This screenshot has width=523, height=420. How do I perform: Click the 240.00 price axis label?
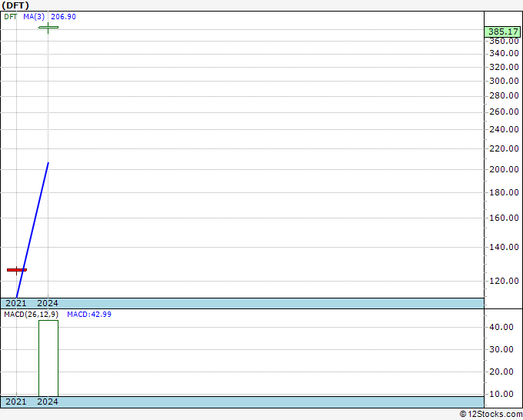(504, 129)
